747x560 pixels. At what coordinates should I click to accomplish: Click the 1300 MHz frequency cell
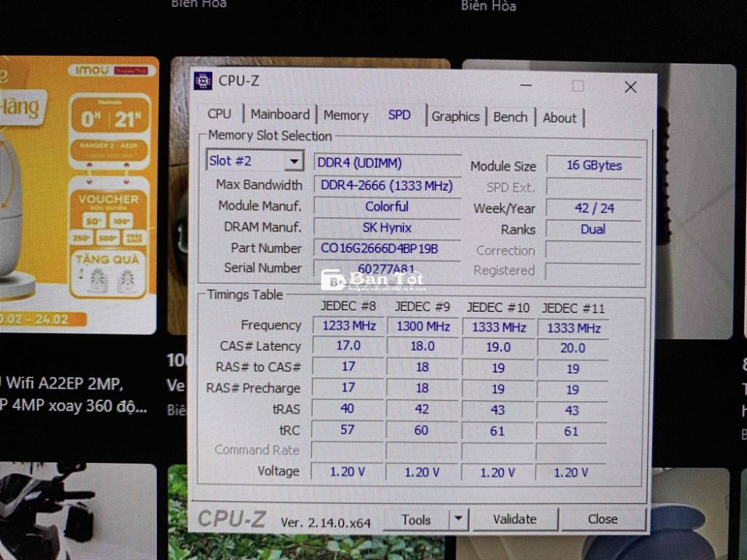423,326
